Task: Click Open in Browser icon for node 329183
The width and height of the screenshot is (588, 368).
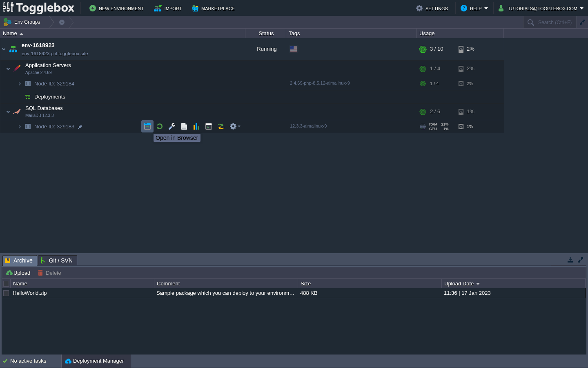Action: pos(147,126)
